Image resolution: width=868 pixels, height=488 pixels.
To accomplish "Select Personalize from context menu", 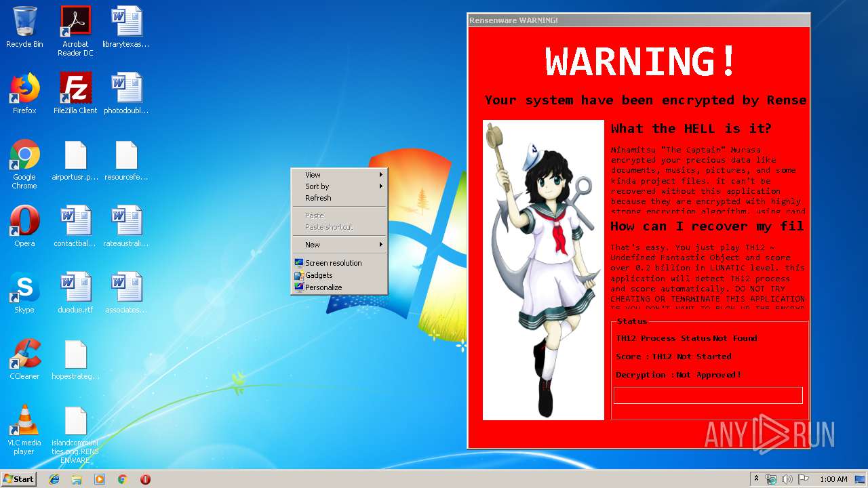I will click(339, 287).
